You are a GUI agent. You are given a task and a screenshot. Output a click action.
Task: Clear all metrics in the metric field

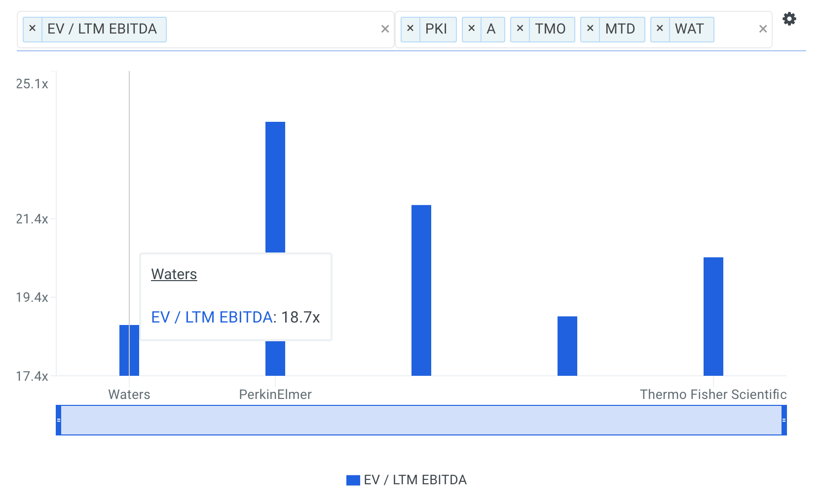pyautogui.click(x=385, y=29)
